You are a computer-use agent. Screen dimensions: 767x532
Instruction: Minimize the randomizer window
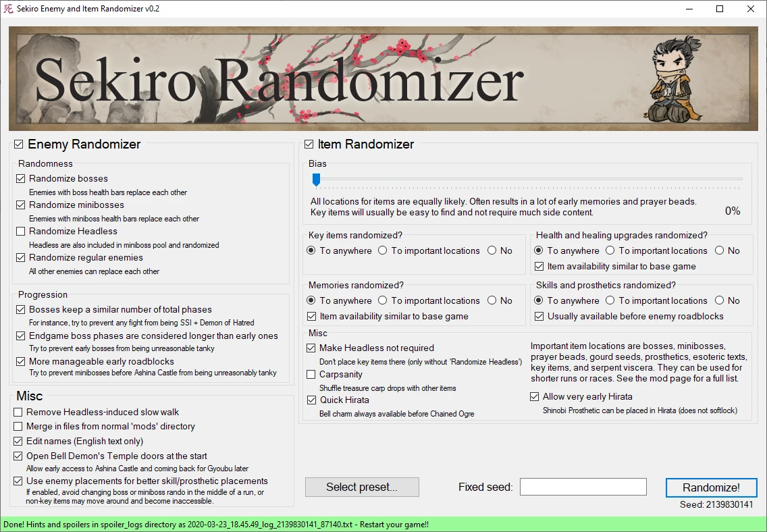[689, 9]
